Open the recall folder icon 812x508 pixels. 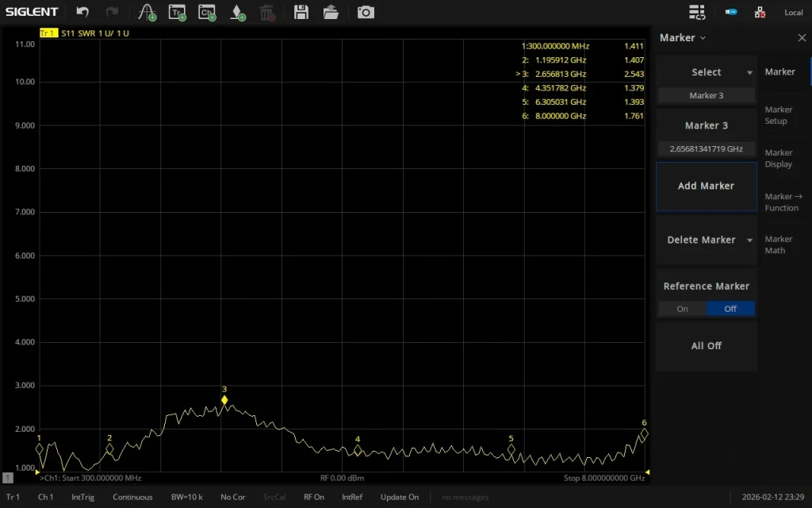pos(331,12)
